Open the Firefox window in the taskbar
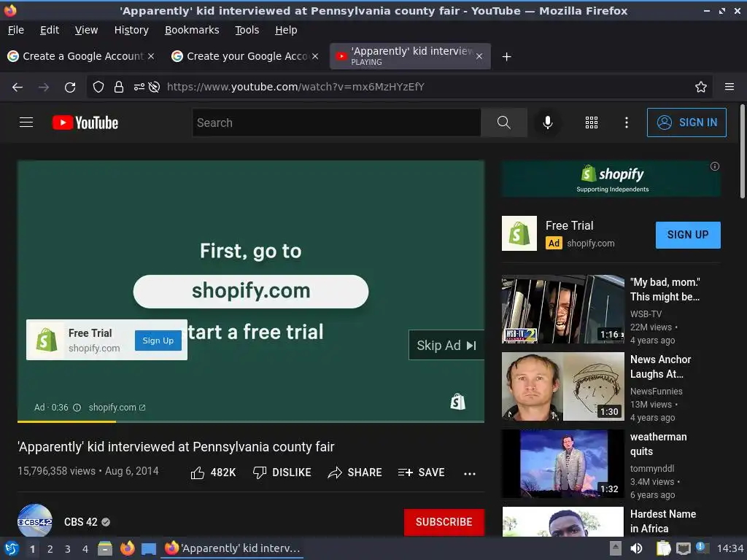The image size is (747, 560). (x=233, y=548)
